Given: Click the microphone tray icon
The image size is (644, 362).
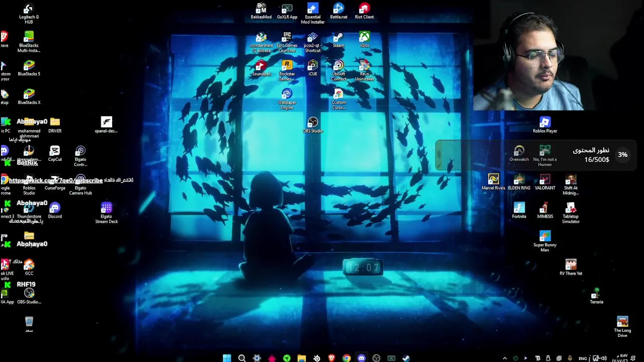Looking at the screenshot, I should (570, 358).
